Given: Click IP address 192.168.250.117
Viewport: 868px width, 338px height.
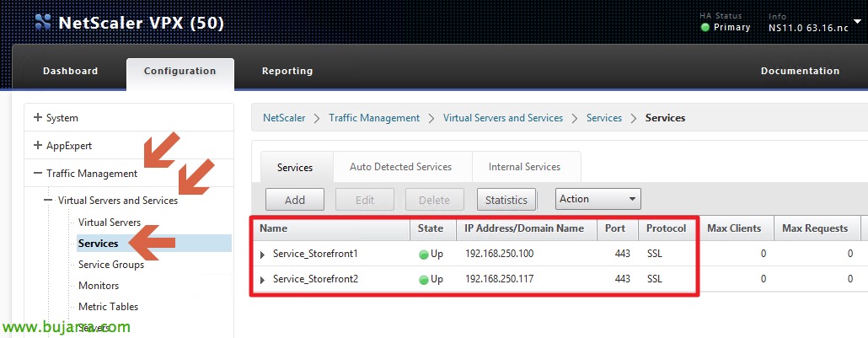Looking at the screenshot, I should [x=500, y=279].
